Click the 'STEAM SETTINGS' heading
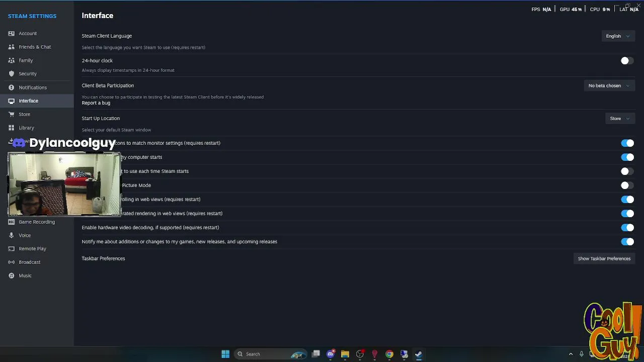644x362 pixels. coord(32,16)
